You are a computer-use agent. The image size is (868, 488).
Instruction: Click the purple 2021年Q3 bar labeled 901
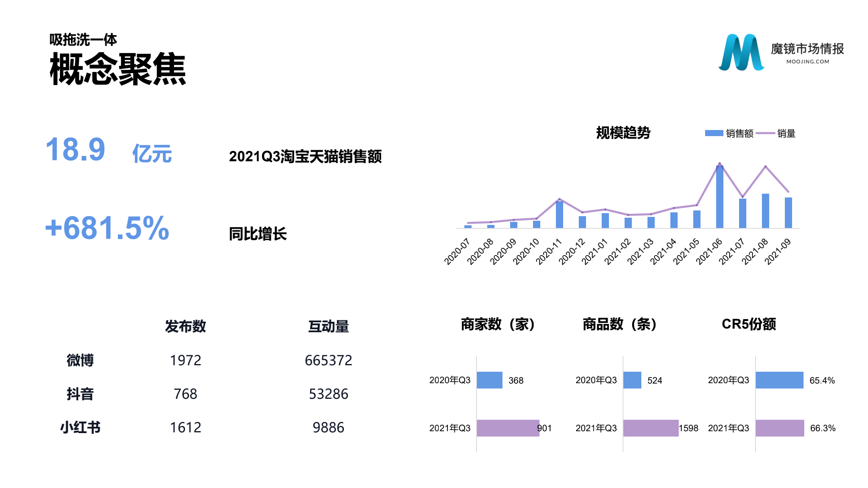(507, 428)
